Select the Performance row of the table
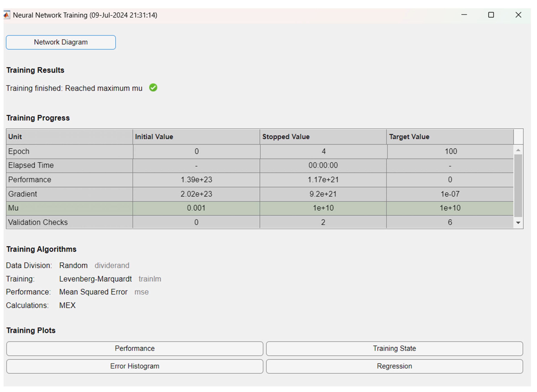Viewport: 537px width, 392px height. [x=69, y=180]
